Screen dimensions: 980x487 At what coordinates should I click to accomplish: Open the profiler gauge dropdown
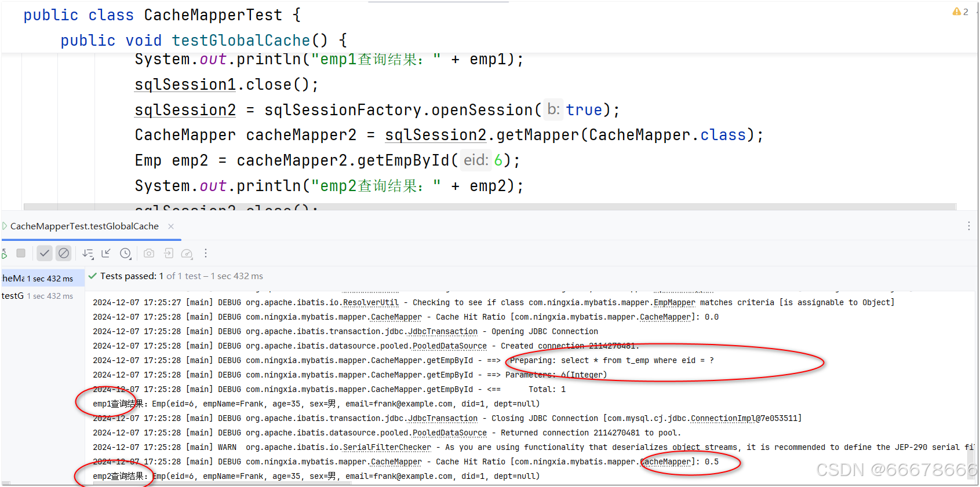pos(187,253)
